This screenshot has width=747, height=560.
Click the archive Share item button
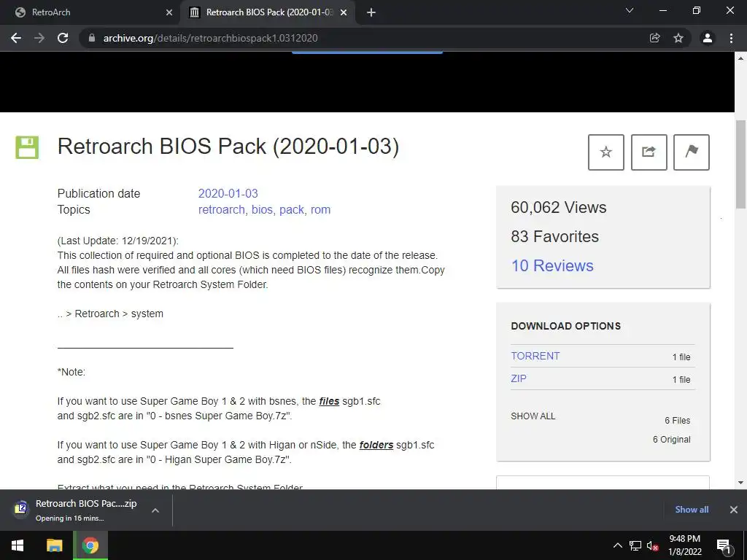[649, 152]
